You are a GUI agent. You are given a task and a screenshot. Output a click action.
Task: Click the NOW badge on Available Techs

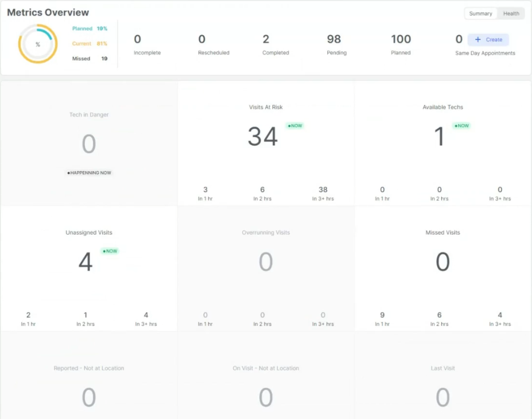pos(462,126)
